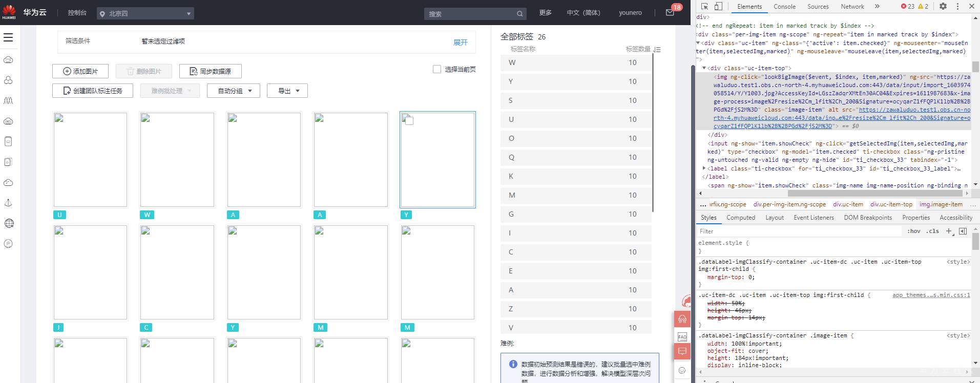The width and height of the screenshot is (980, 383).
Task: Click the DevTools warning count badge
Action: click(x=923, y=7)
